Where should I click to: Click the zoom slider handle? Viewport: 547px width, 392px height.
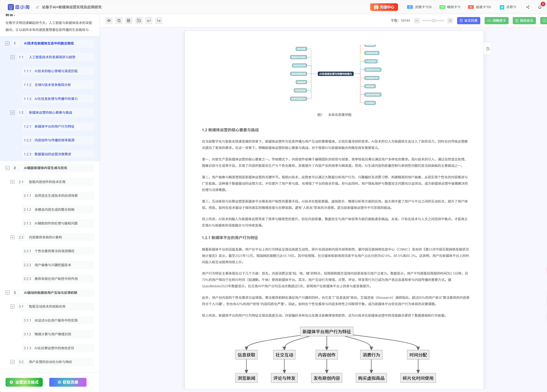(x=433, y=21)
